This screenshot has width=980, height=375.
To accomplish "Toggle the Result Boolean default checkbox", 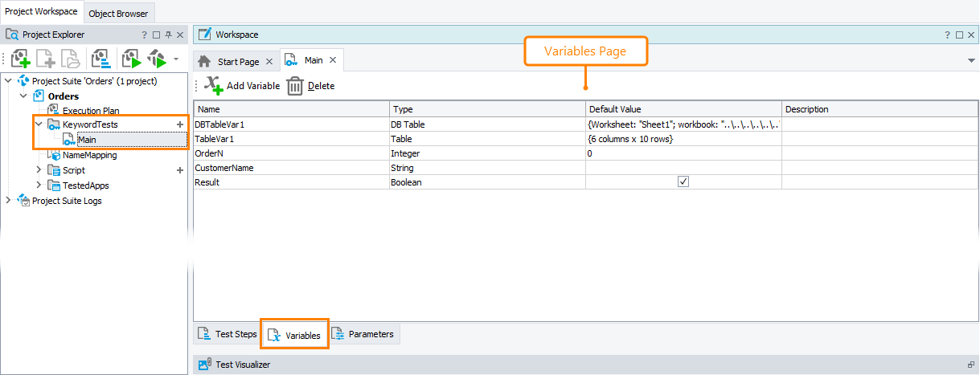I will (683, 182).
